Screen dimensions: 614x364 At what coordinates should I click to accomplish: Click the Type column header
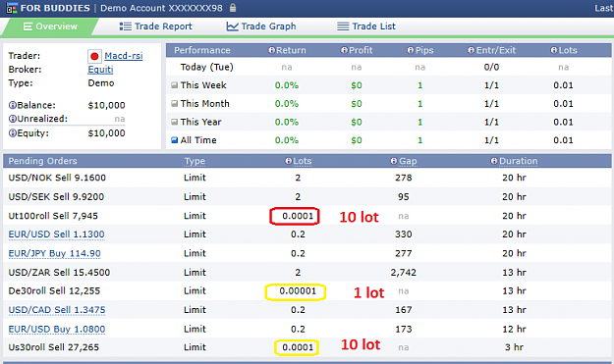195,161
